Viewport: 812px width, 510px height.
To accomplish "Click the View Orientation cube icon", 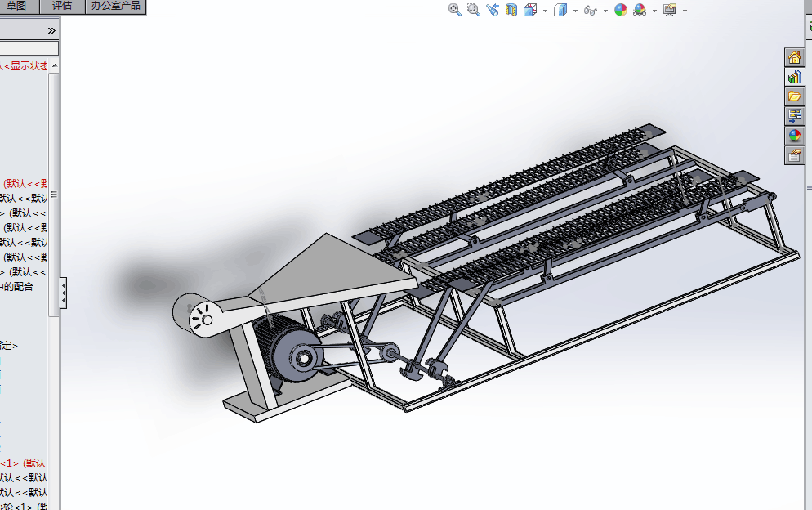I will [x=530, y=10].
